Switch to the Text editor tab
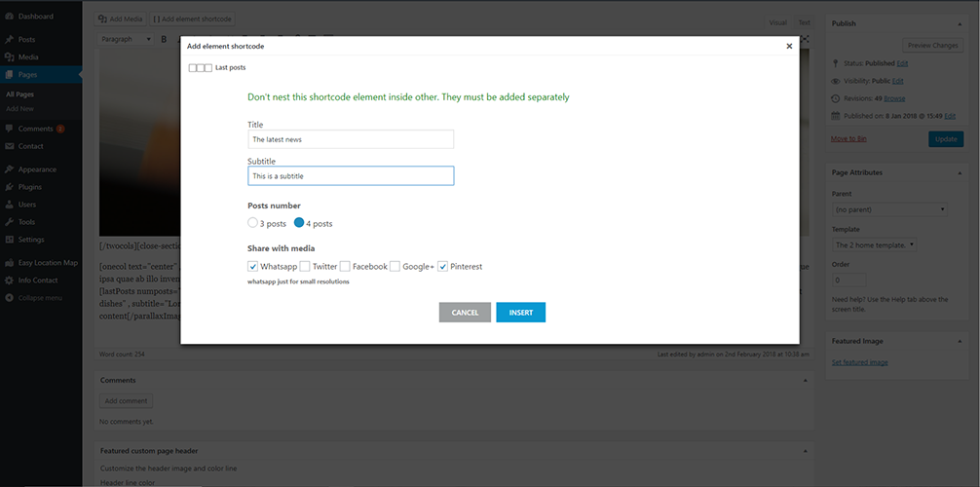This screenshot has width=980, height=487. pos(804,22)
